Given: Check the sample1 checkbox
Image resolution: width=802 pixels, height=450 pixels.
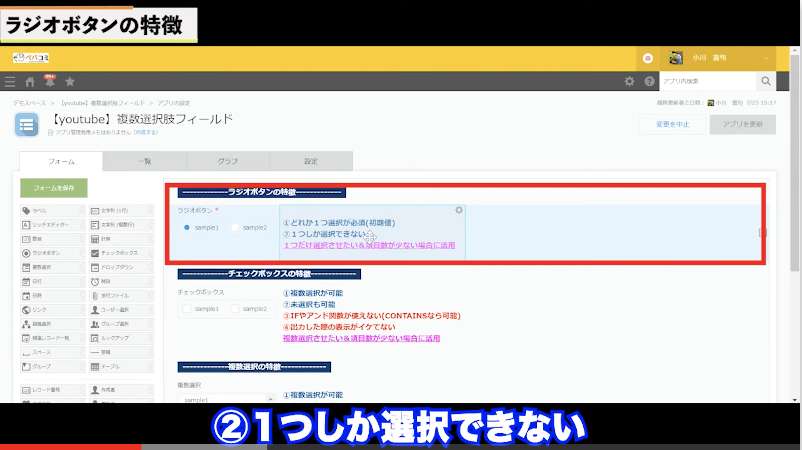Looking at the screenshot, I should [x=187, y=310].
